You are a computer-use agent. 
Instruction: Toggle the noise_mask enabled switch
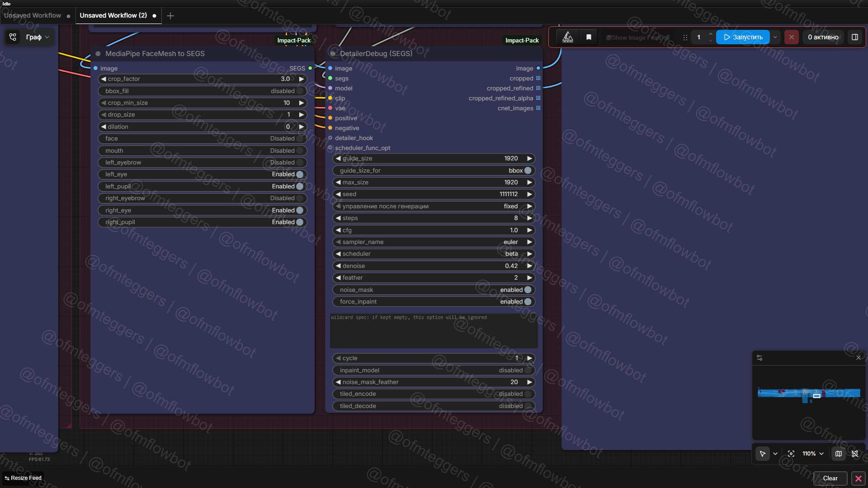528,290
